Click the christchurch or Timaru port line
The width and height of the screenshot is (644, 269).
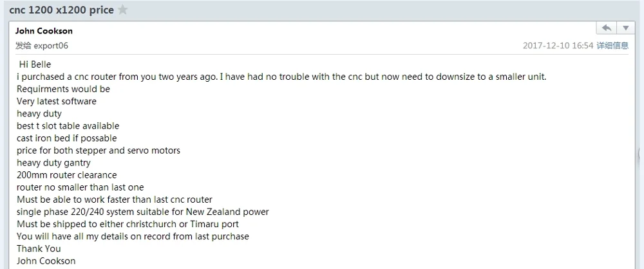pos(128,224)
